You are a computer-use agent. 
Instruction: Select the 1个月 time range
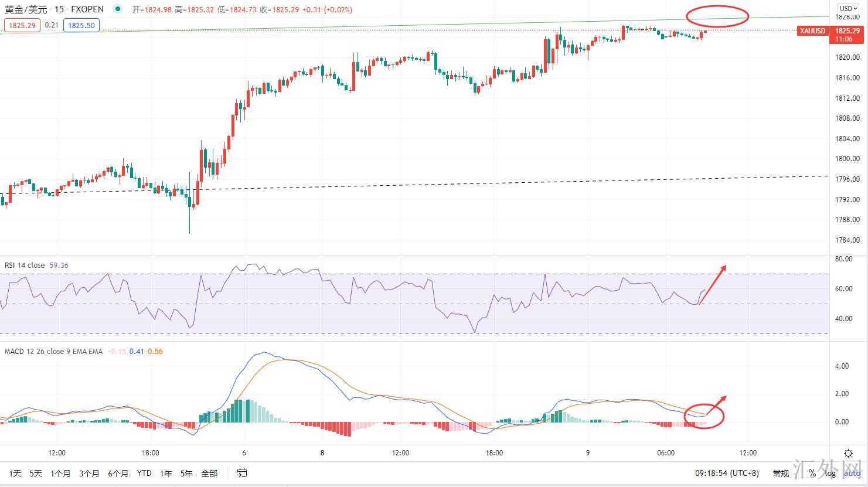pos(60,473)
